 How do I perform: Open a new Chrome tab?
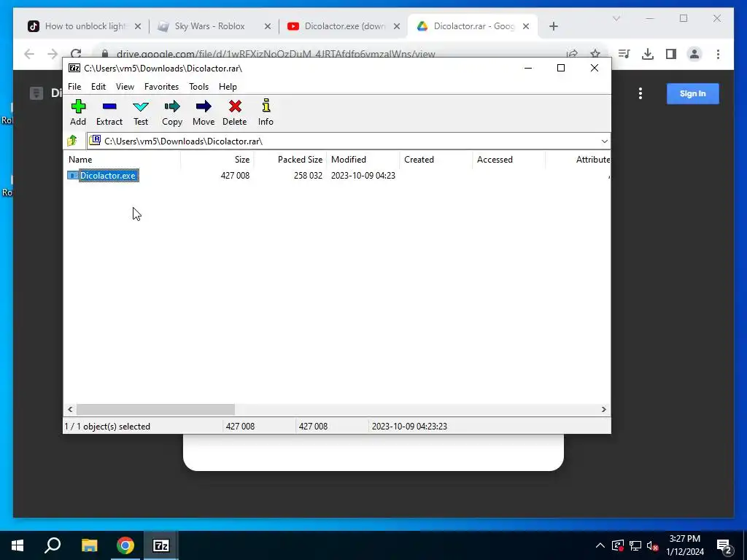[x=553, y=26]
